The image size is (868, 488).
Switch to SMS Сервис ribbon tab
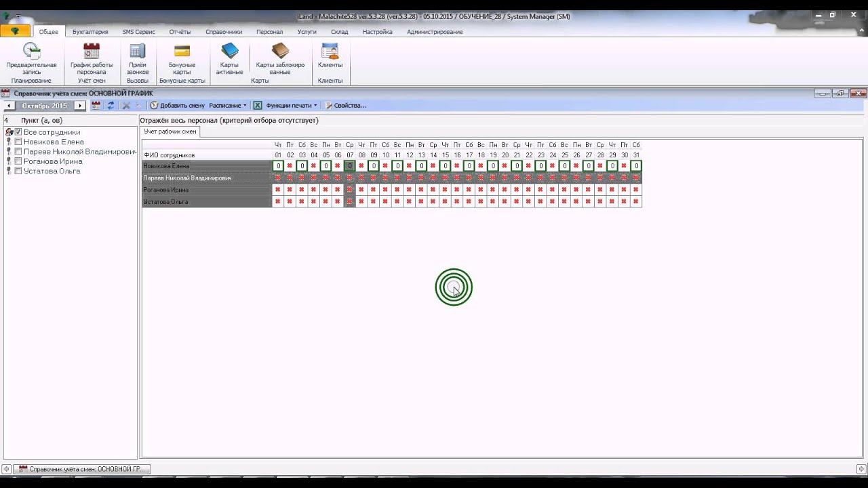(138, 32)
